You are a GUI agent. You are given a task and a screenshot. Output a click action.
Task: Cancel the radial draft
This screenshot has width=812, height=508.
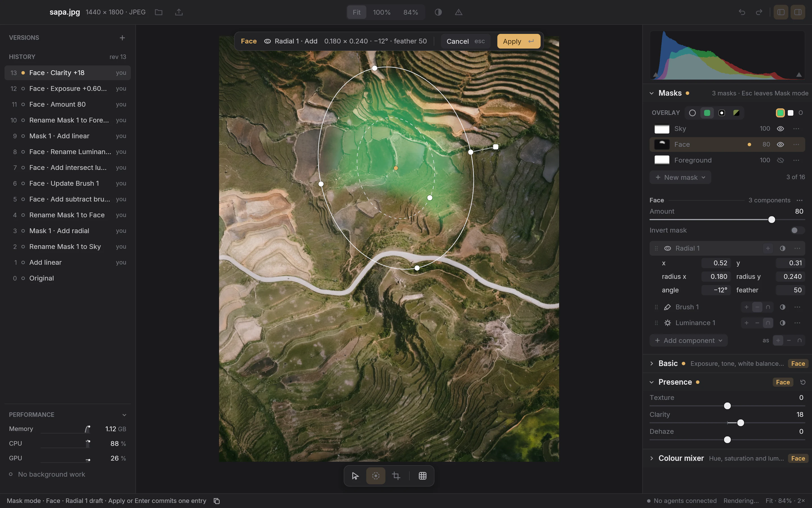tap(465, 41)
